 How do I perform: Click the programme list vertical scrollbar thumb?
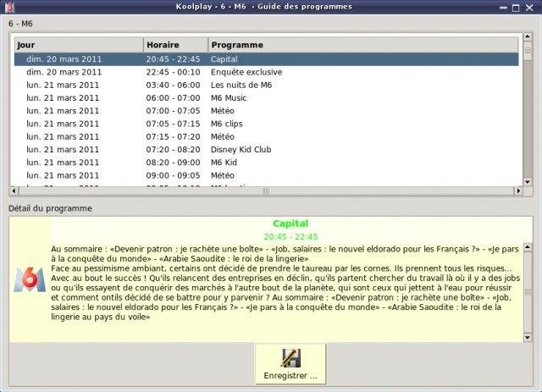click(528, 51)
